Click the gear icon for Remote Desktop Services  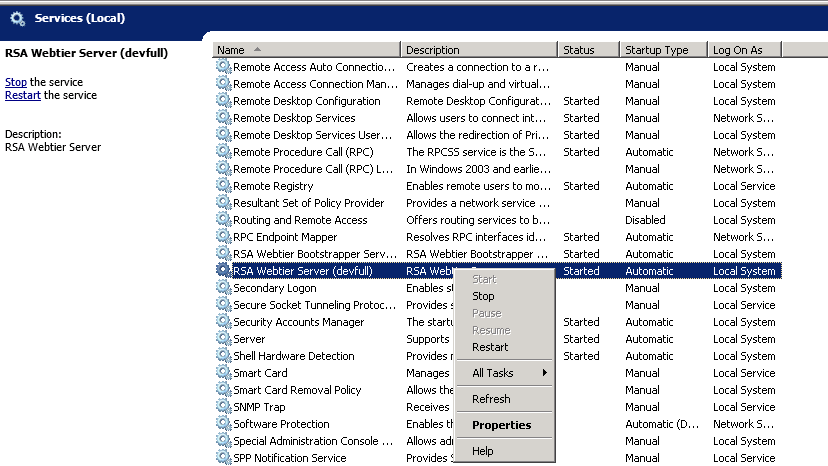[223, 118]
